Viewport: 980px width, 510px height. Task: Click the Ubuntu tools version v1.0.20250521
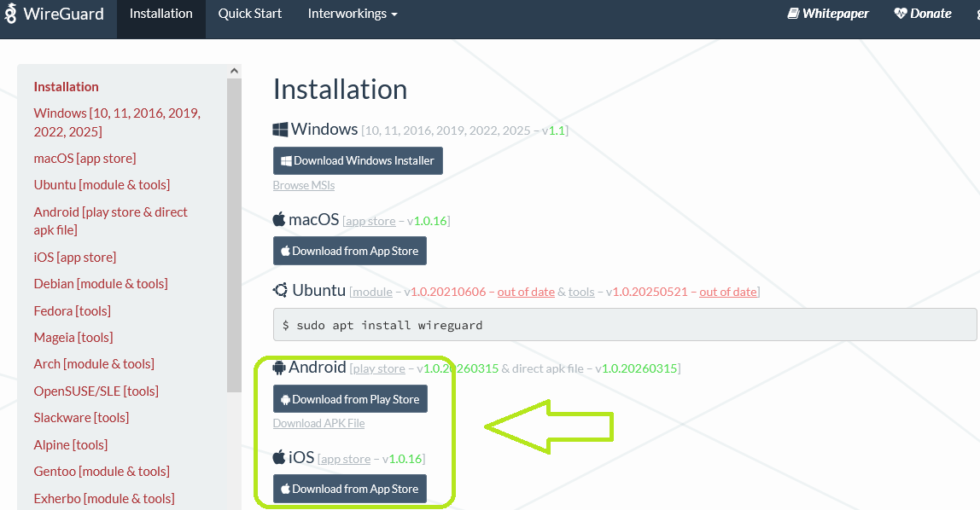pos(646,293)
